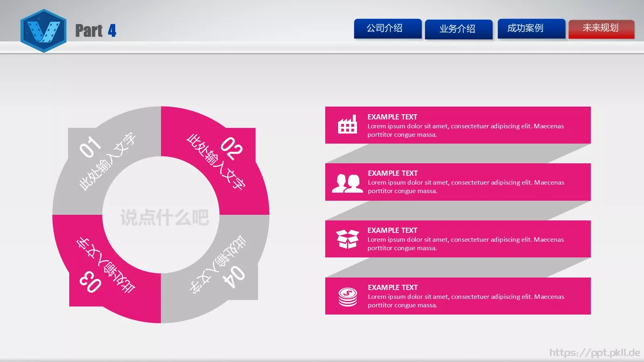Screen dimensions: 644x362
Task: Click Lorem ipsum paragraph in third pink banner
Action: point(466,244)
